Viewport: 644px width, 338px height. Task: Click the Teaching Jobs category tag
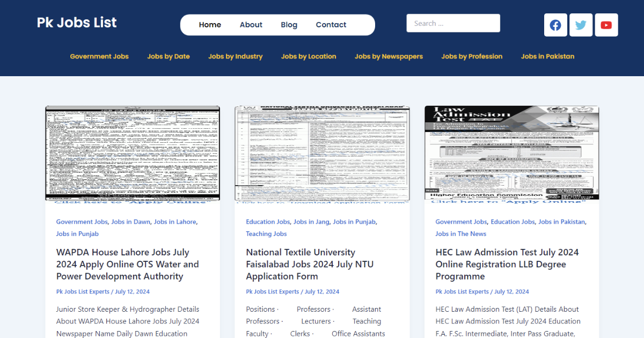(266, 234)
